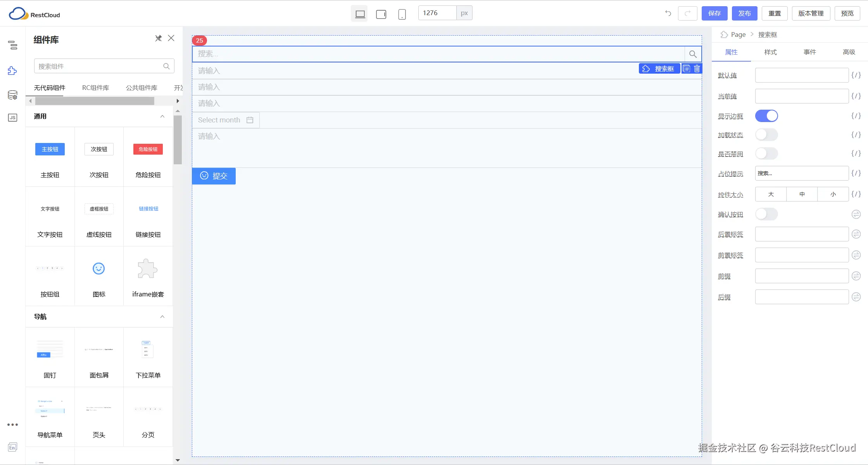
Task: Open the outline tree sidebar icon
Action: point(13,45)
